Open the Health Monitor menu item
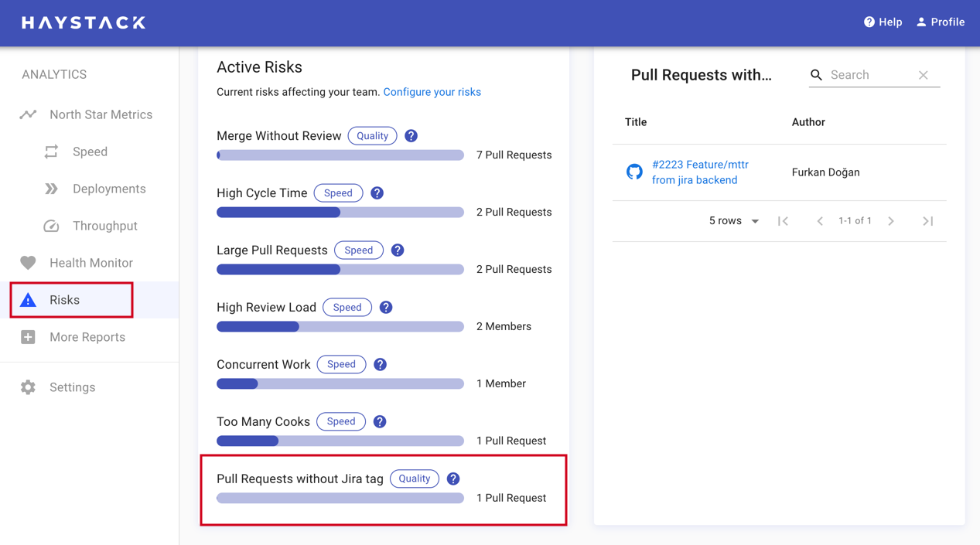Image resolution: width=980 pixels, height=545 pixels. tap(90, 263)
